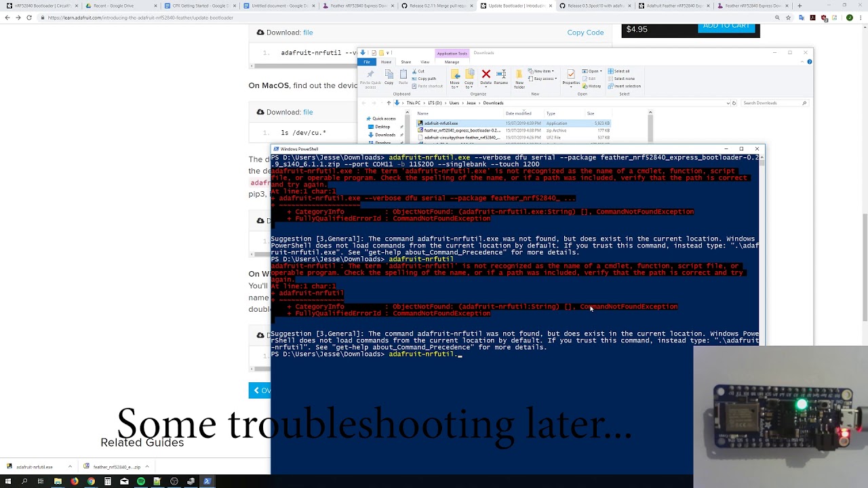This screenshot has width=868, height=488.
Task: Open Firefox from the taskbar
Action: tap(75, 481)
